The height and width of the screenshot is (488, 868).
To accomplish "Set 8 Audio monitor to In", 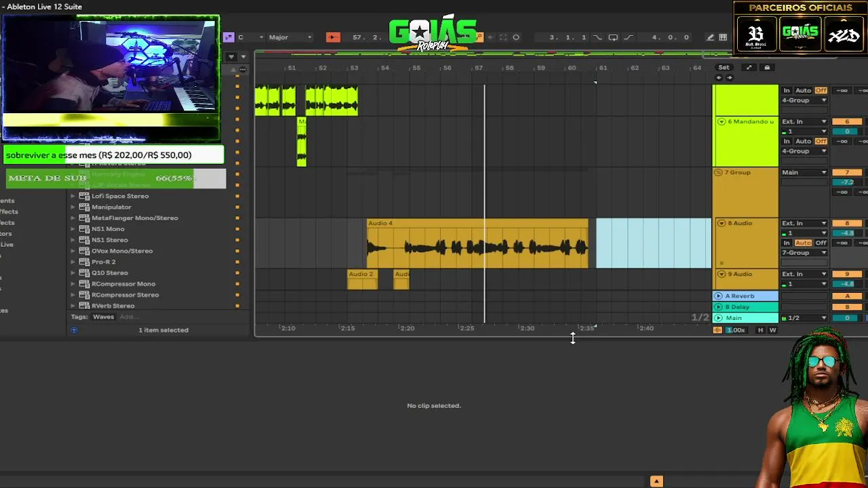I will [x=787, y=243].
